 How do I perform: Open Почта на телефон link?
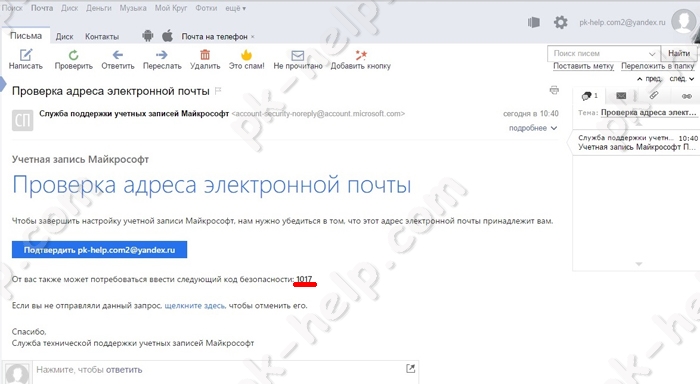tap(214, 37)
